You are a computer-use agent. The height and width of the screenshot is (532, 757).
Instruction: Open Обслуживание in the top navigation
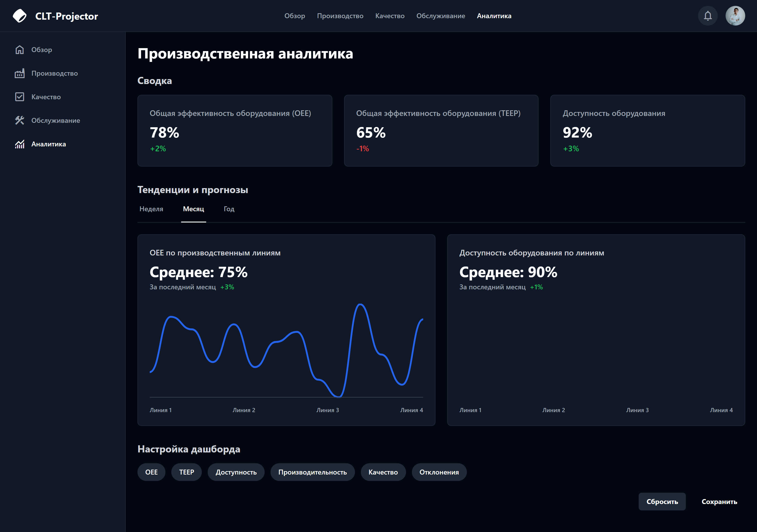tap(441, 16)
